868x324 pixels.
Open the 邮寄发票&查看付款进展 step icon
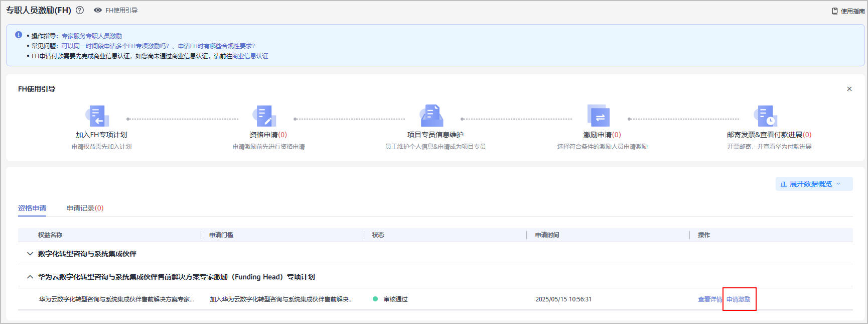tap(766, 116)
